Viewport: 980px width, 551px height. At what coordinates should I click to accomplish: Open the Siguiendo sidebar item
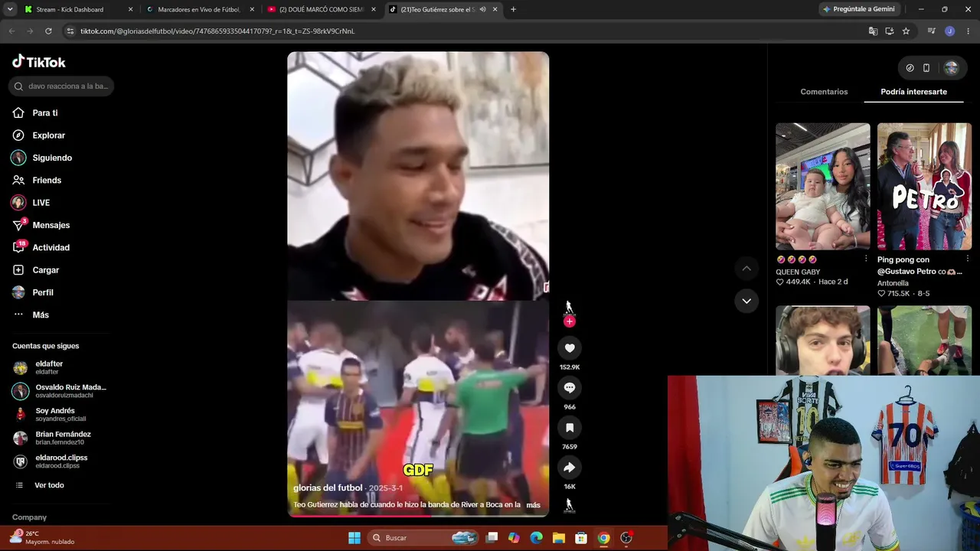click(x=52, y=158)
